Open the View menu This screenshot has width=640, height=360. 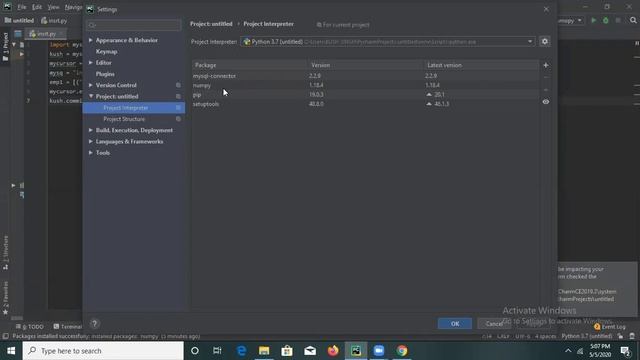click(53, 7)
